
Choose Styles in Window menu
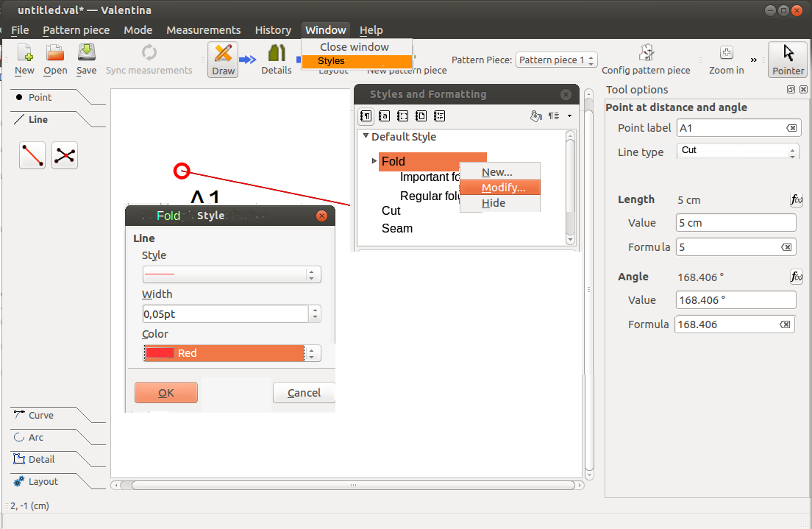click(356, 61)
